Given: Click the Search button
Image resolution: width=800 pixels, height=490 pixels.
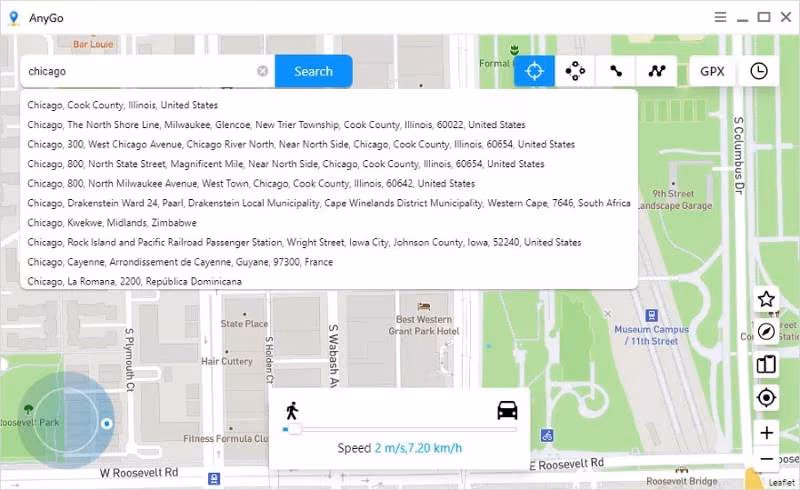Looking at the screenshot, I should (x=313, y=71).
